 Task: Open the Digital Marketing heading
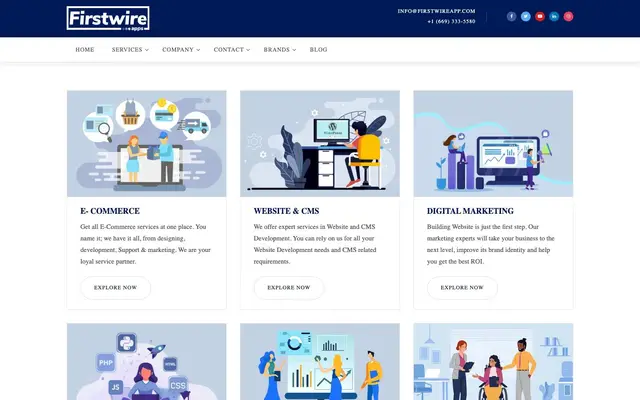(x=470, y=211)
